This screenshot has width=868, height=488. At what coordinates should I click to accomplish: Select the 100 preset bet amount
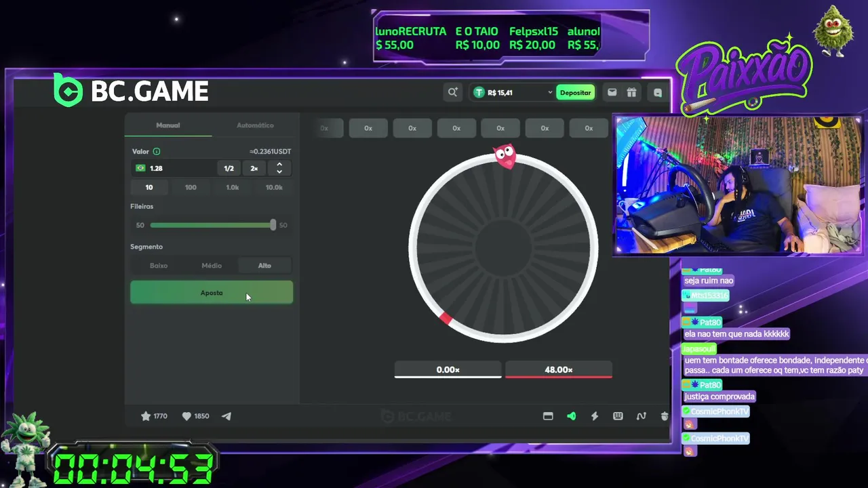pyautogui.click(x=191, y=188)
